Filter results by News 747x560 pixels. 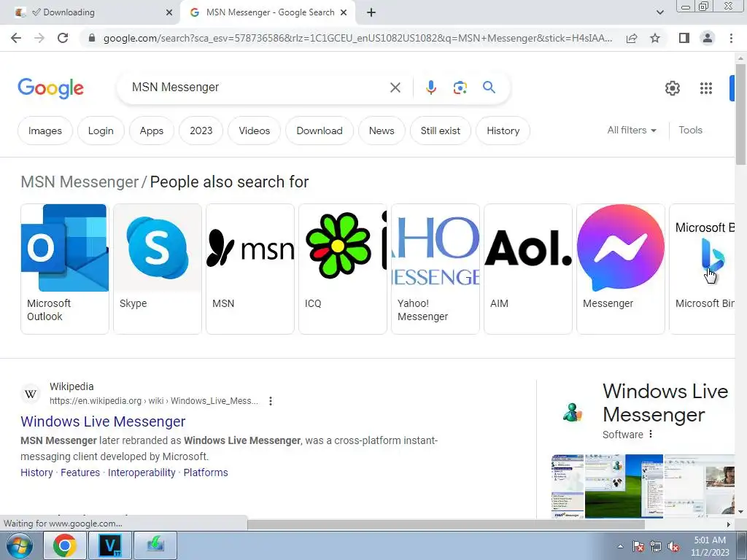coord(382,131)
